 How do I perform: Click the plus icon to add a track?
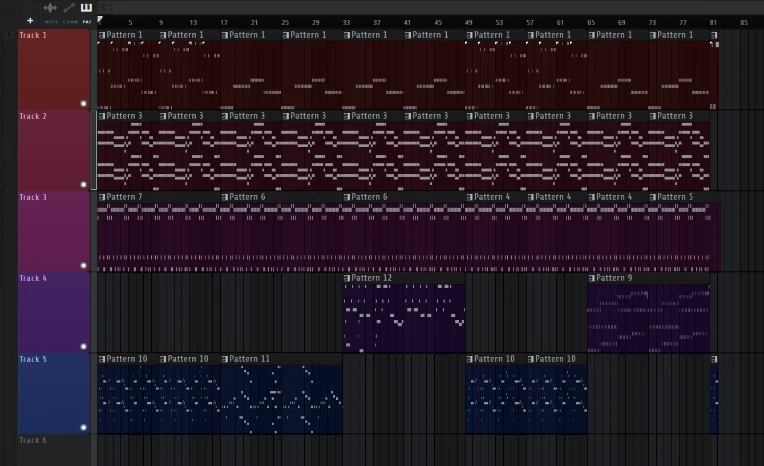[30, 20]
